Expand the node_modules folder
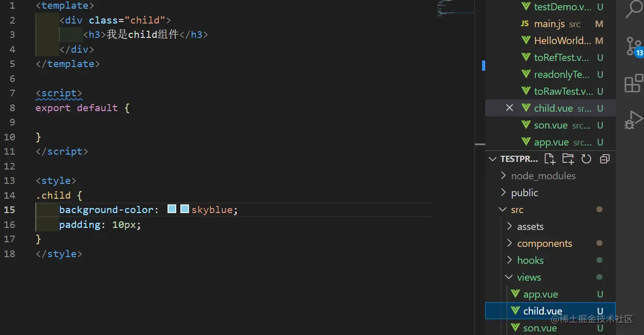Viewport: 644px width, 335px height. click(x=543, y=176)
